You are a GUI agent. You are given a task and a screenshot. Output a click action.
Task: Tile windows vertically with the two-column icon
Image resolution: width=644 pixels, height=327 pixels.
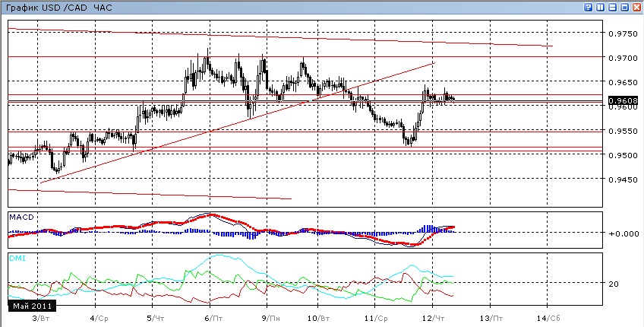[x=601, y=7]
